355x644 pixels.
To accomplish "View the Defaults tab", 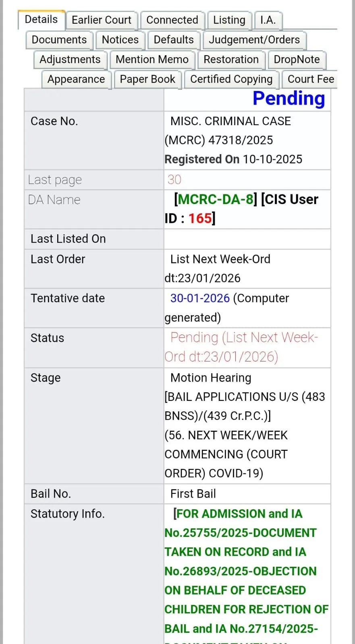I will coord(174,40).
